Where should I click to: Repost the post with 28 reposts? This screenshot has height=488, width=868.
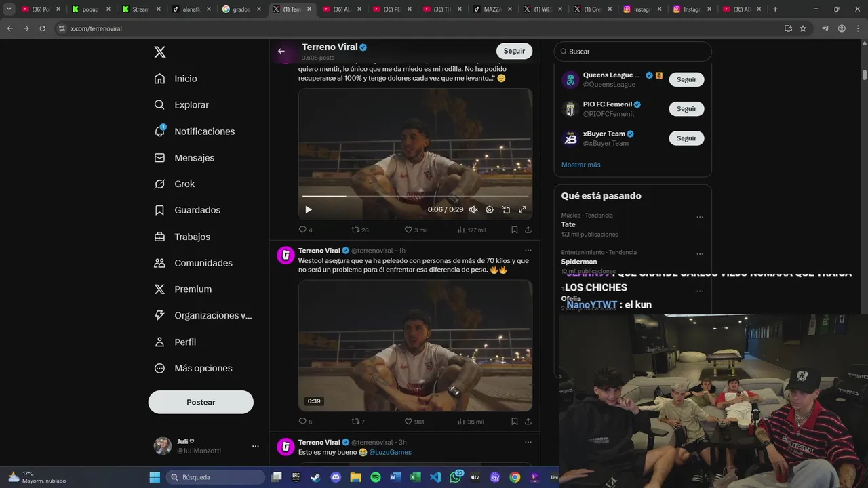tap(359, 230)
